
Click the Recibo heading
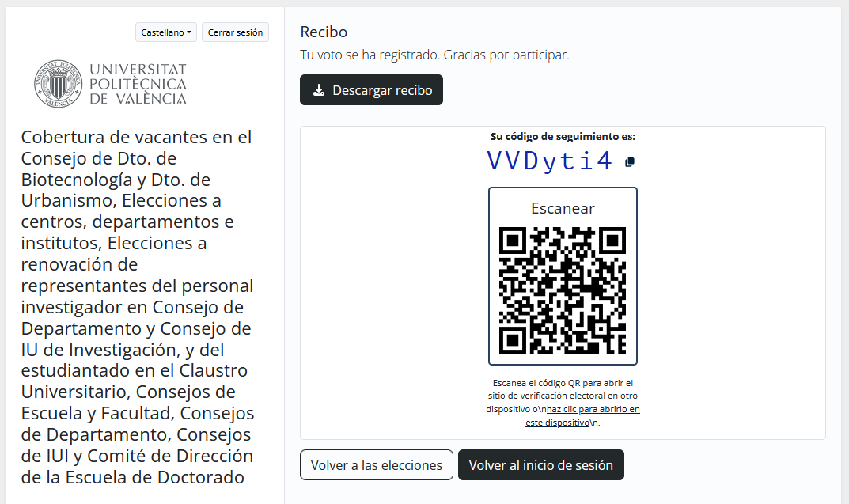[324, 32]
